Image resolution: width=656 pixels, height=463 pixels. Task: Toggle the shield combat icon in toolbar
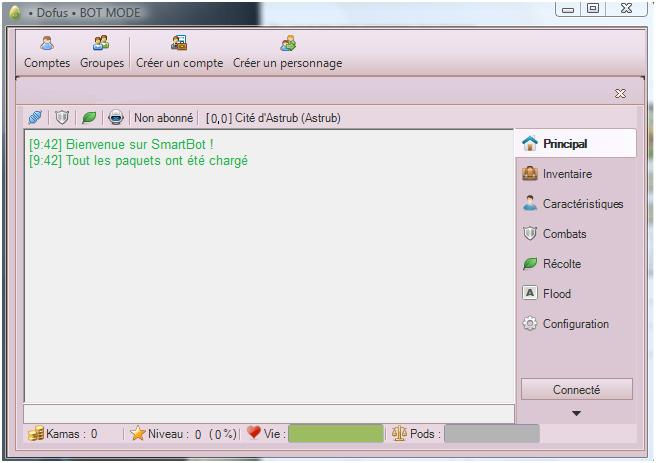coord(62,118)
